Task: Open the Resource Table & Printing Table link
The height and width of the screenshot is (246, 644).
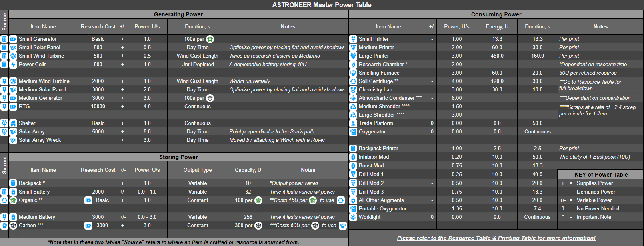Action: 496,238
